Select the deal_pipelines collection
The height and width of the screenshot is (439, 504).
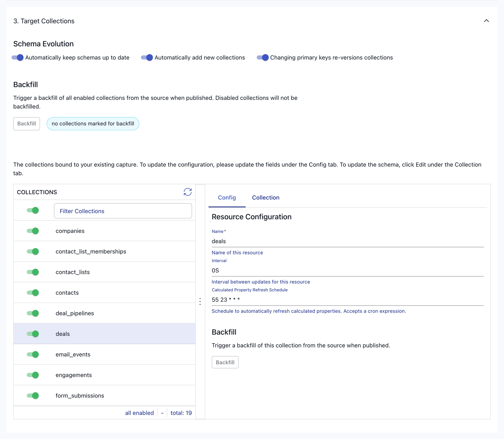[105, 313]
